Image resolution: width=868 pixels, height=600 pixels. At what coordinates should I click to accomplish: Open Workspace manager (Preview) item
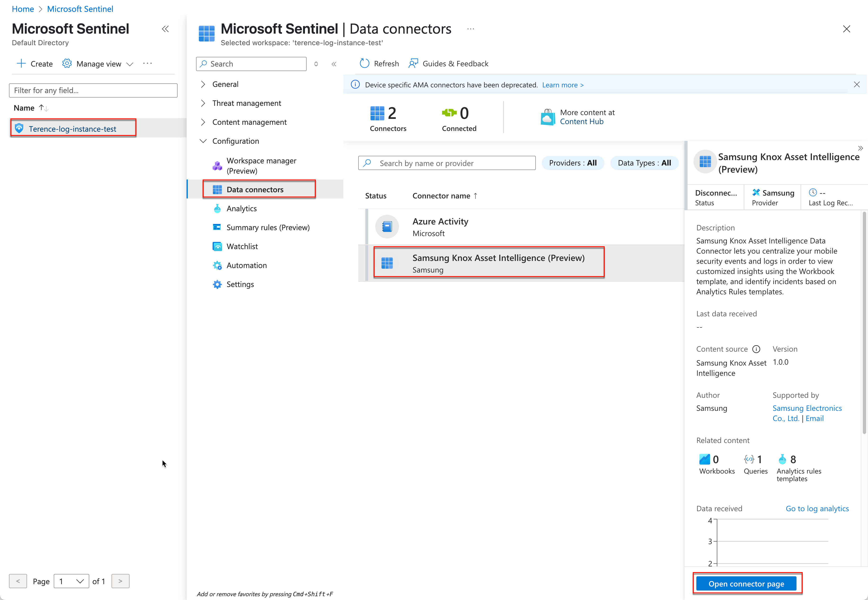click(x=261, y=166)
